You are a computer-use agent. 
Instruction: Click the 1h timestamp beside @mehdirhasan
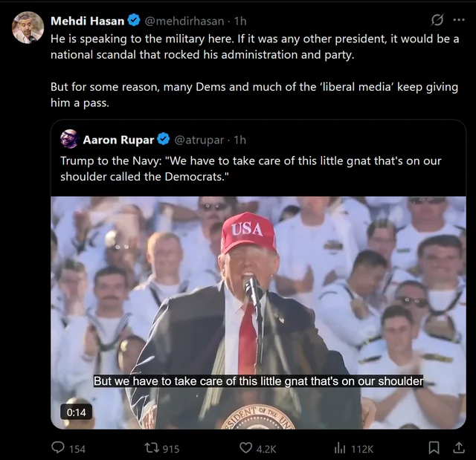[x=239, y=21]
